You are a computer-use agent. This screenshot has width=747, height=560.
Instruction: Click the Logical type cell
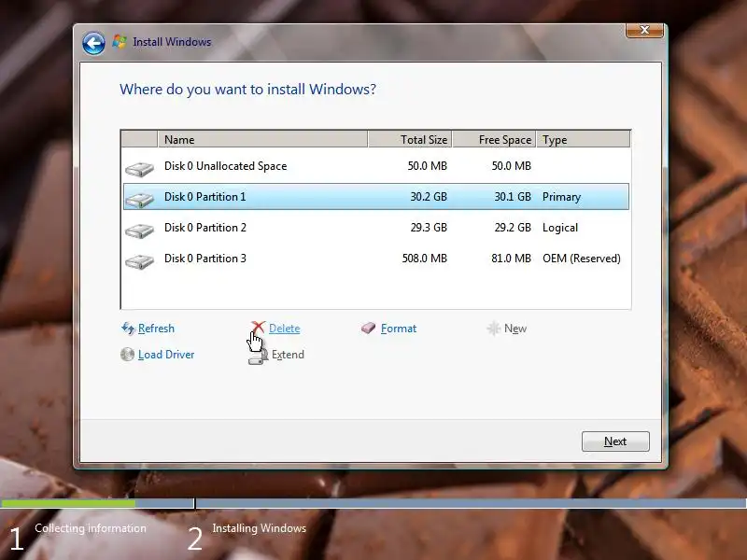tap(560, 228)
